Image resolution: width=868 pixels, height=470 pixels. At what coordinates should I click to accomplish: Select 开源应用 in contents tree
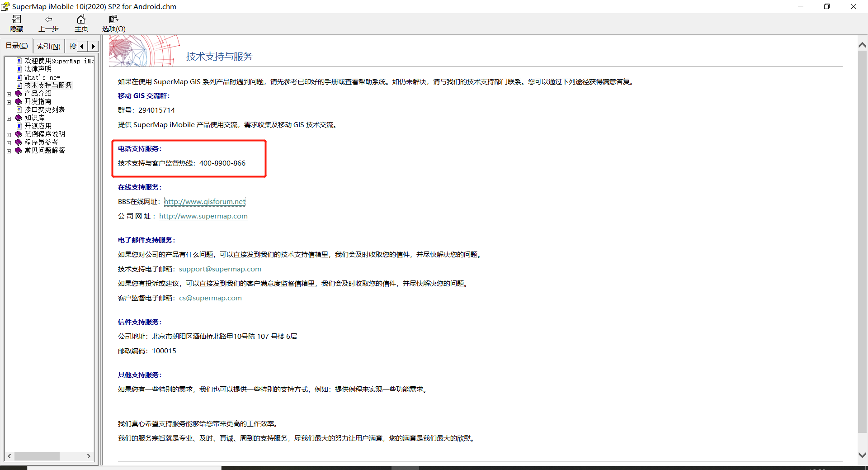(x=38, y=126)
